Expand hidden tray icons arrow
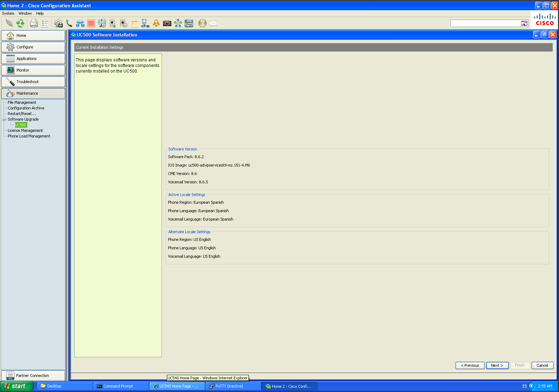This screenshot has width=559, height=392. coord(532,386)
